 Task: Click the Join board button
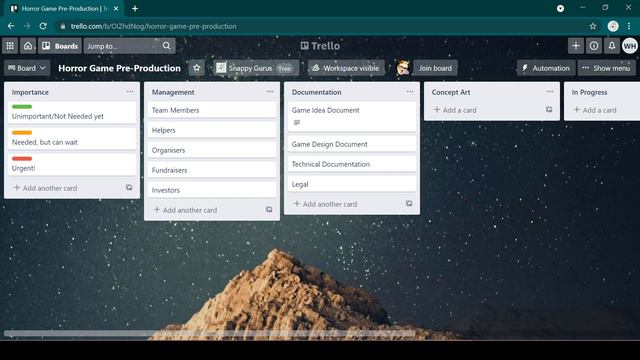pyautogui.click(x=435, y=68)
